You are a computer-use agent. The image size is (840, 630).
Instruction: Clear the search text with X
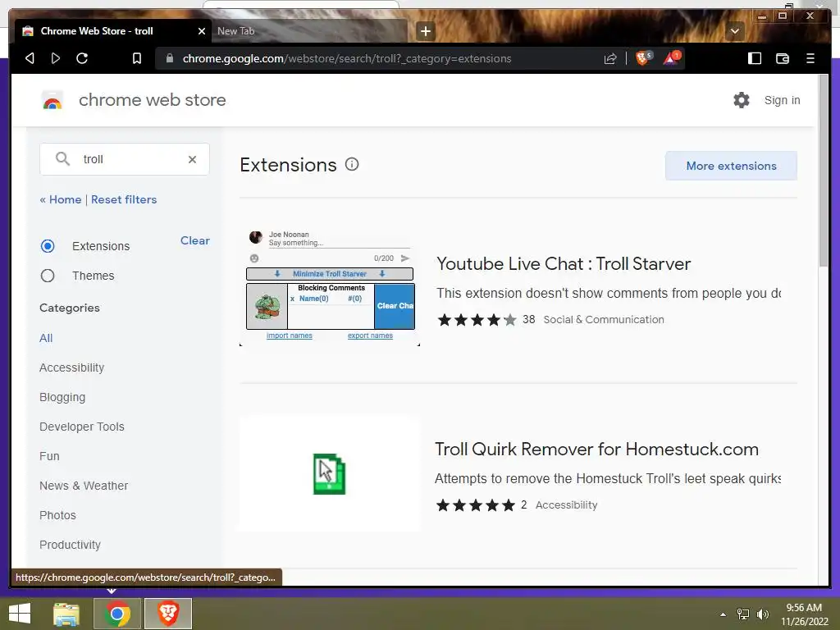[x=192, y=159]
